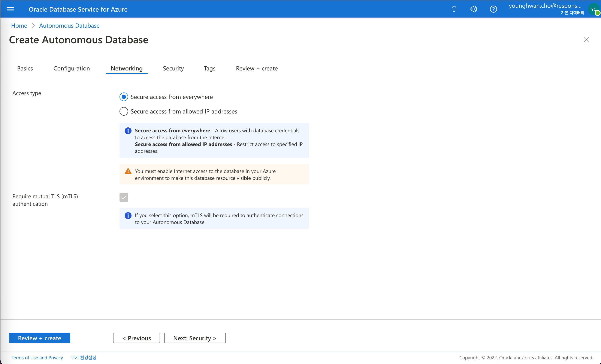Viewport: 601px width, 364px height.
Task: Close the Create Autonomous Database panel
Action: coord(586,40)
